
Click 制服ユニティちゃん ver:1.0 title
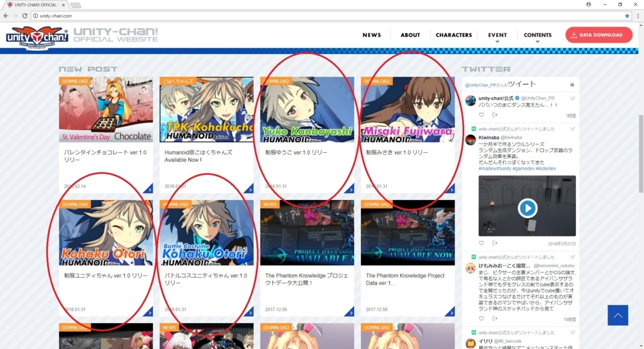[x=106, y=275]
